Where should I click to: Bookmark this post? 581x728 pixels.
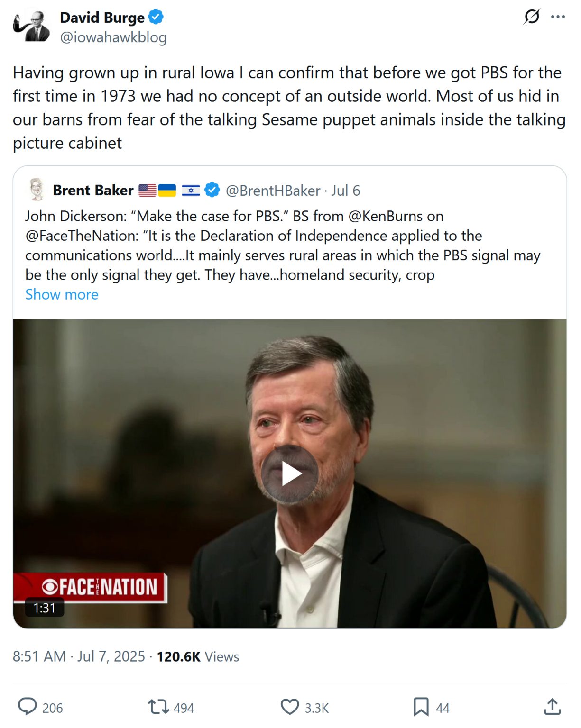pos(421,707)
